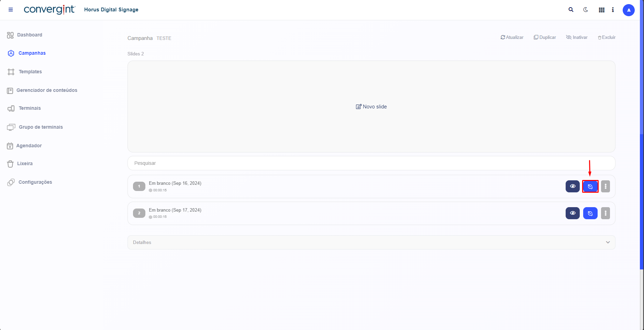
Task: Open more options for slide 2
Action: coord(605,213)
